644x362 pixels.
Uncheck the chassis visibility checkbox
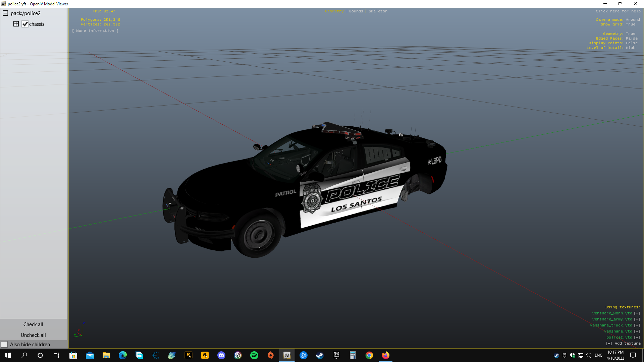(25, 24)
